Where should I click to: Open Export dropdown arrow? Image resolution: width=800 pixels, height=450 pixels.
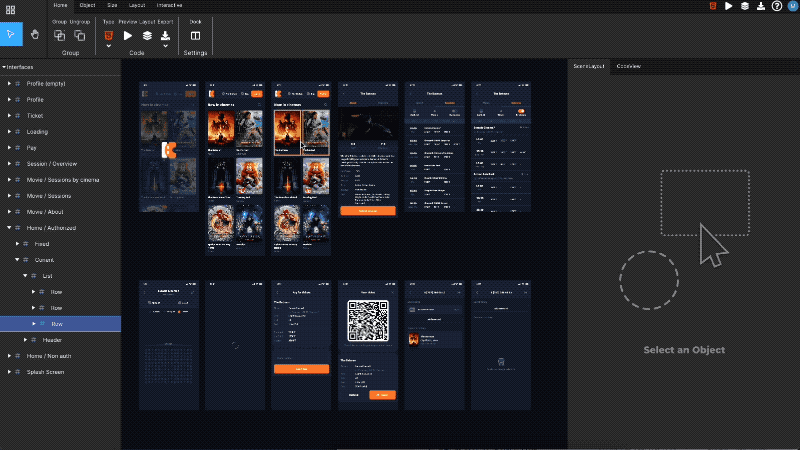pos(165,46)
